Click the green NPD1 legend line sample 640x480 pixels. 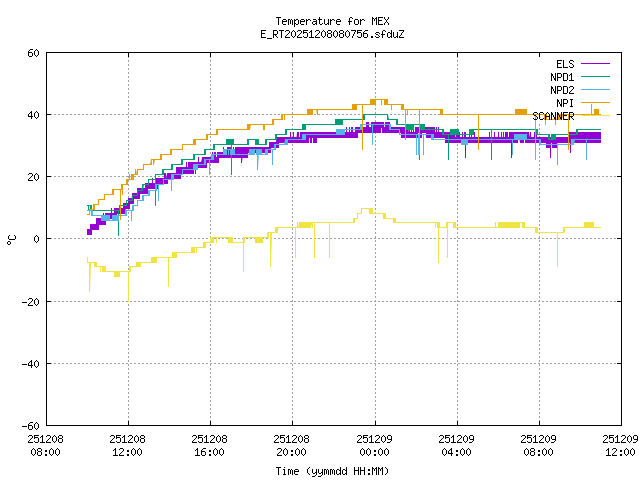pos(594,77)
